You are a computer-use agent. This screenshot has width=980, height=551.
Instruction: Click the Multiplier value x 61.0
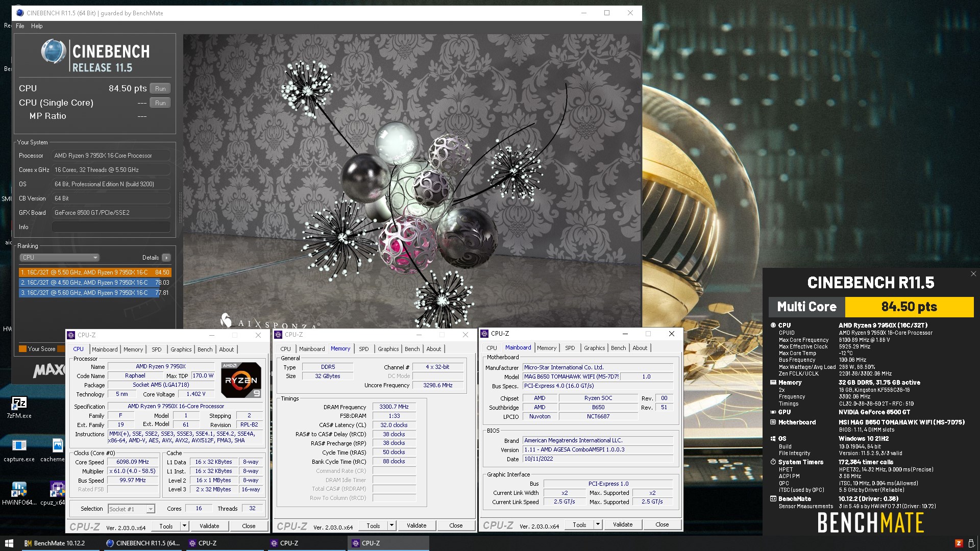pos(133,471)
